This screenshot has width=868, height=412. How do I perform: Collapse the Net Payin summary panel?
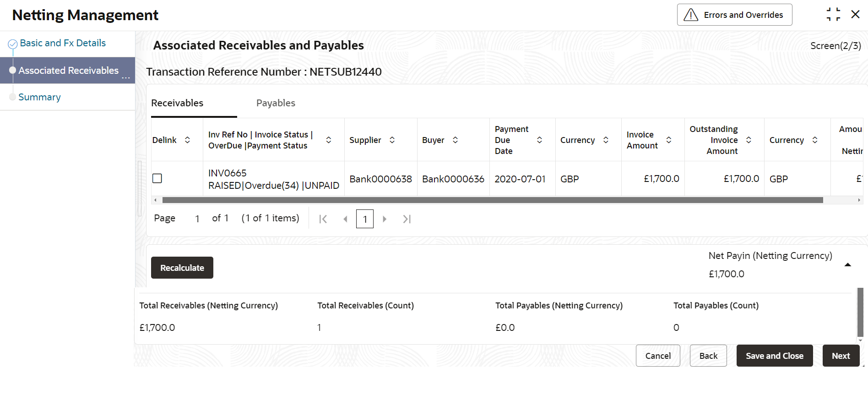tap(847, 265)
